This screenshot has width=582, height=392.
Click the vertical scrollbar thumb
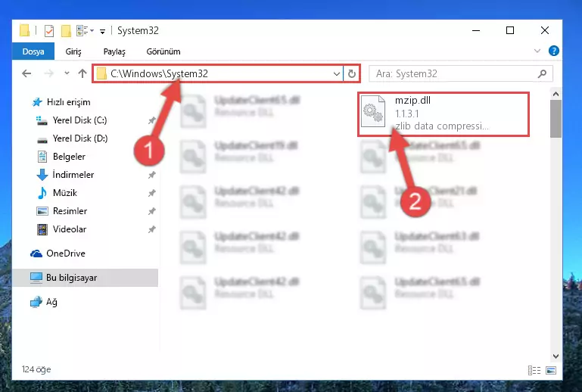pyautogui.click(x=556, y=119)
